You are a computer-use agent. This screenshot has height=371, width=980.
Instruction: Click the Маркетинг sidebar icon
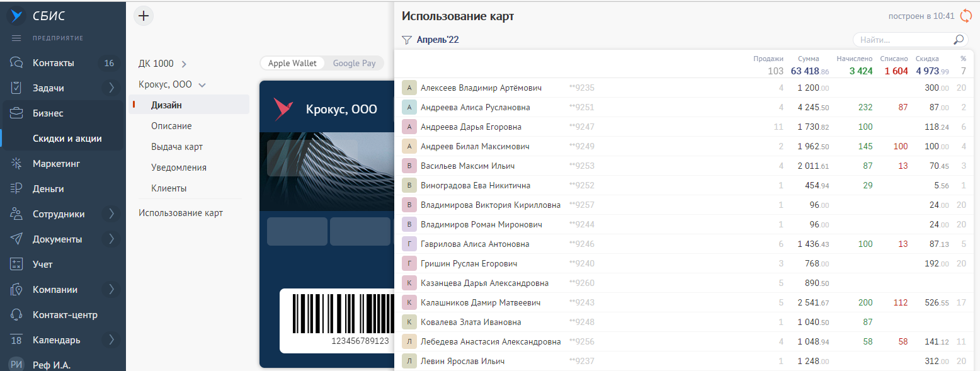(x=16, y=164)
